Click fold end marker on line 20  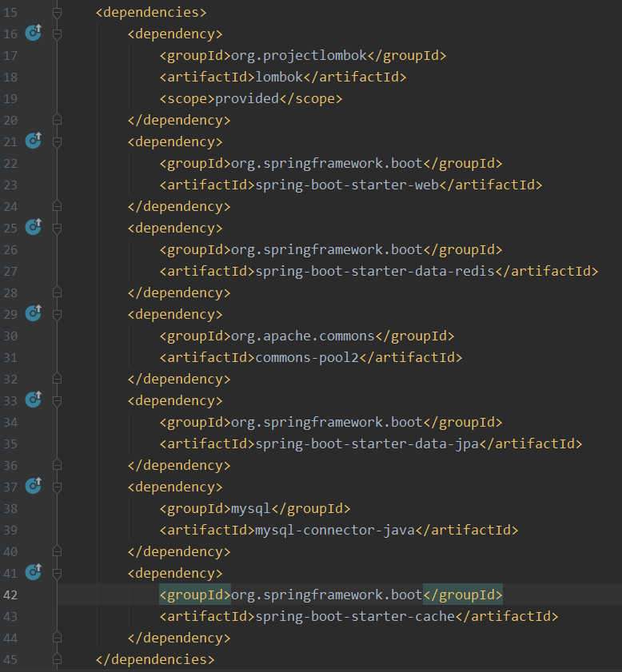(x=57, y=120)
